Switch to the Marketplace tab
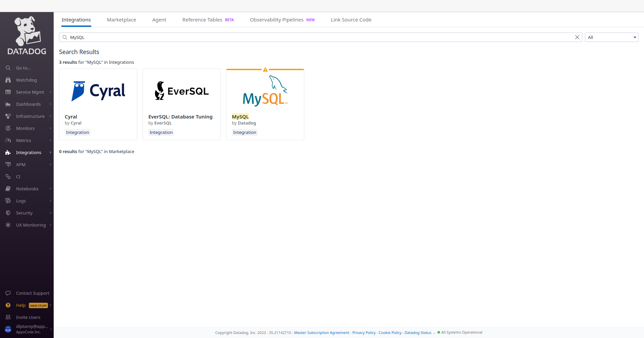The image size is (644, 338). [x=121, y=20]
